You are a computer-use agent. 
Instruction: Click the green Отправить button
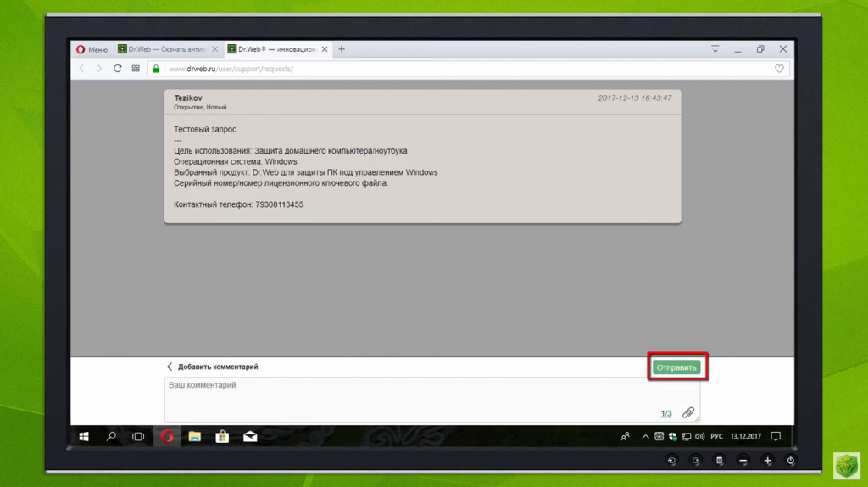(676, 367)
